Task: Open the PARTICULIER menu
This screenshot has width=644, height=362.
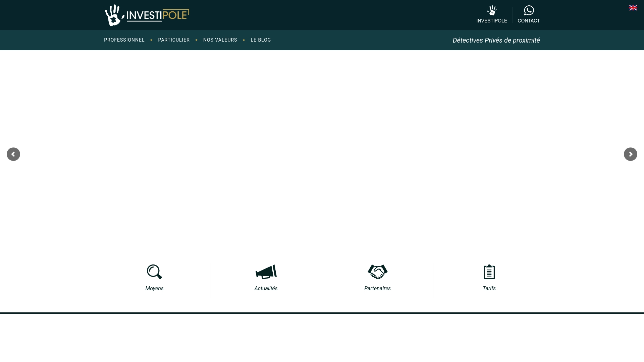Action: point(174,40)
